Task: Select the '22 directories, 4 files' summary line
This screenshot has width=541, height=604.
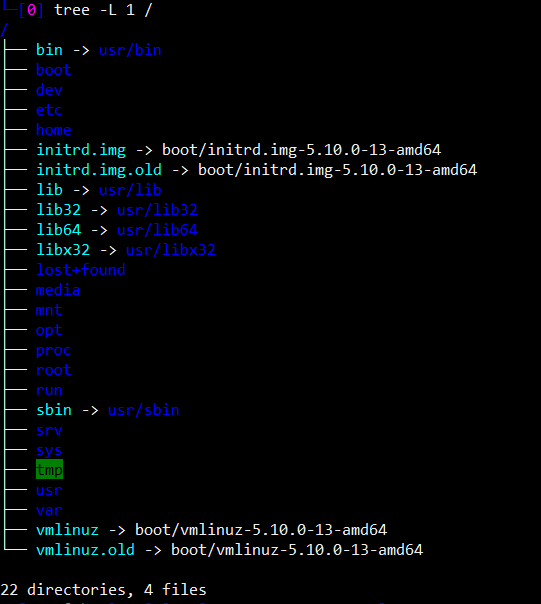Action: point(103,590)
